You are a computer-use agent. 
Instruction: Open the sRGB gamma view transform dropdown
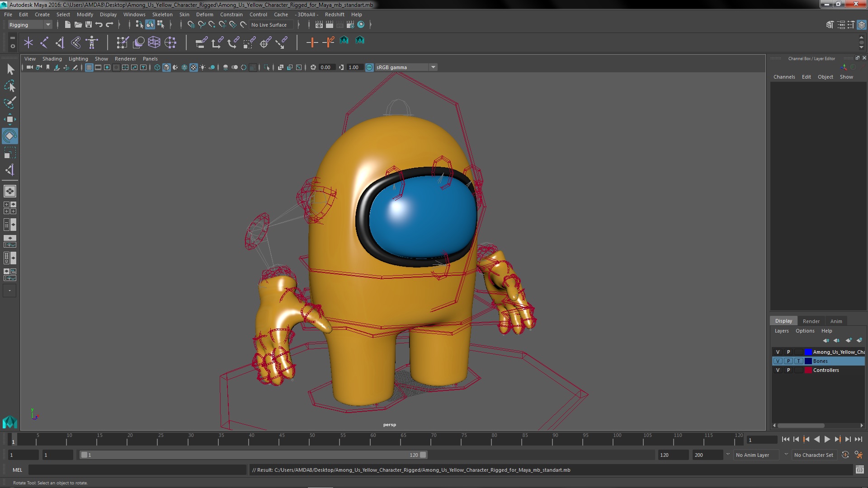406,67
